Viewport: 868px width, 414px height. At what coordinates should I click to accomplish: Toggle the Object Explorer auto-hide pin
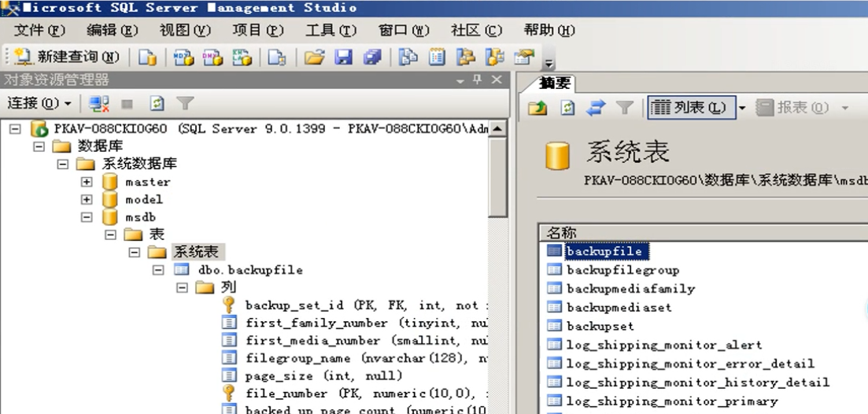pyautogui.click(x=477, y=79)
